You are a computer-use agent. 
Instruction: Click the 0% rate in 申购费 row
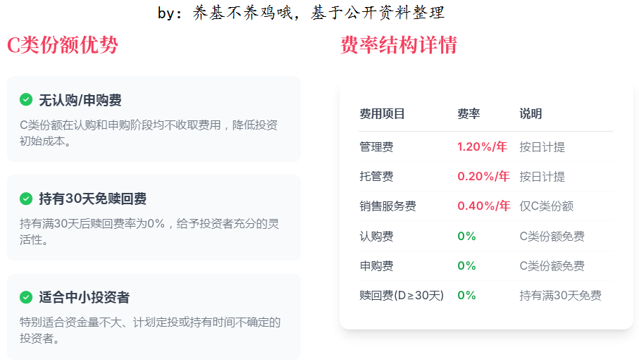[466, 266]
